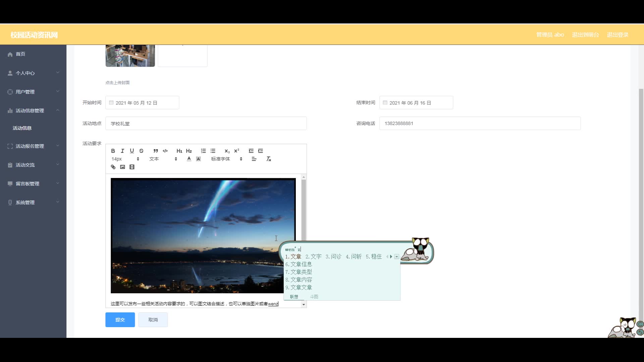
Task: Open the text alignment options
Action: coord(254,159)
